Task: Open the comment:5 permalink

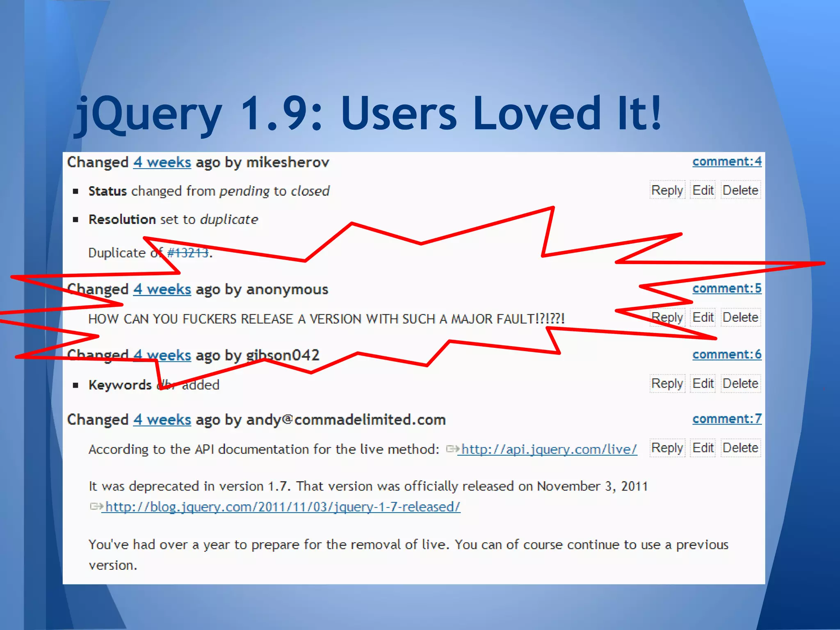Action: click(x=727, y=288)
